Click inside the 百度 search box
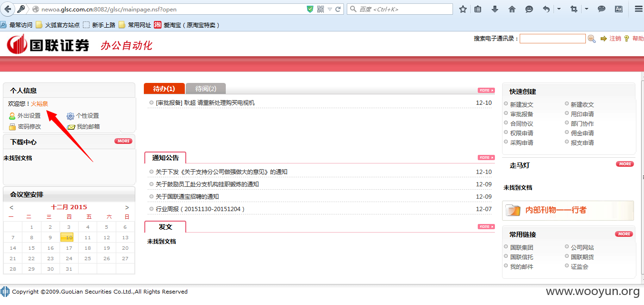Viewport: 644px width, 305px height. pos(400,9)
